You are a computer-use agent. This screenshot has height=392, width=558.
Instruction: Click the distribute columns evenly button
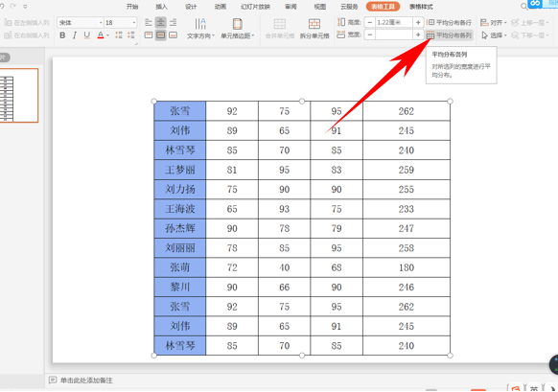[450, 35]
